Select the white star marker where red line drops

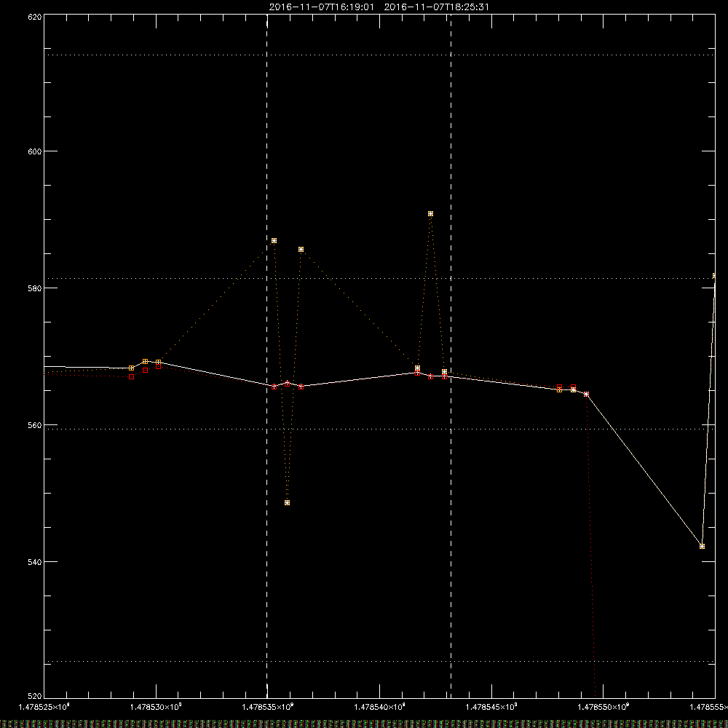pyautogui.click(x=586, y=394)
